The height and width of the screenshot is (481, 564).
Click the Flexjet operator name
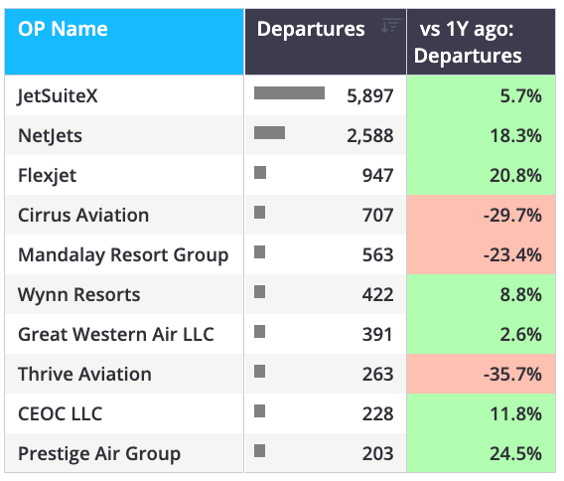pyautogui.click(x=47, y=176)
